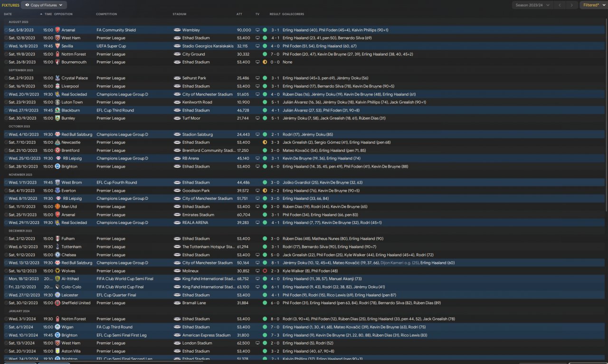
Task: Go to the next season arrow
Action: click(x=572, y=5)
